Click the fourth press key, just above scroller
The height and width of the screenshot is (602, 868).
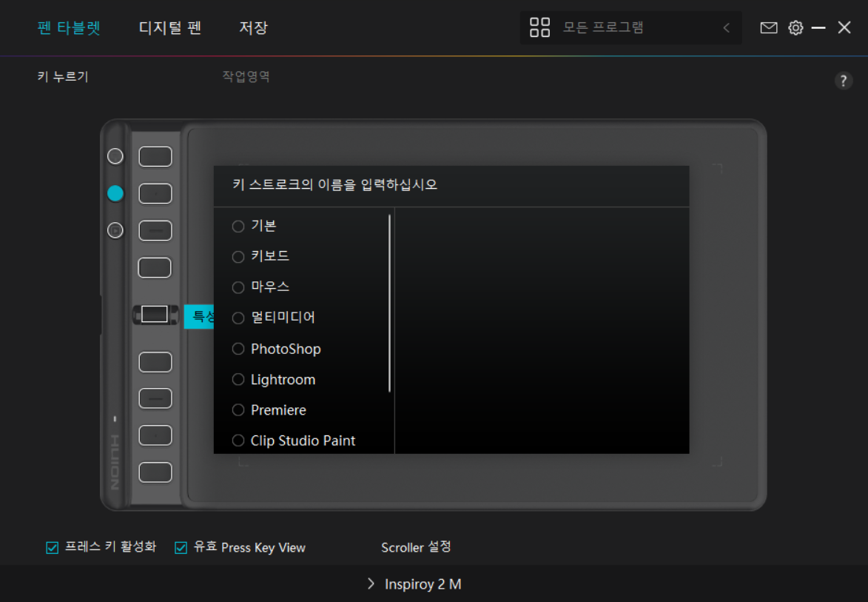tap(155, 267)
